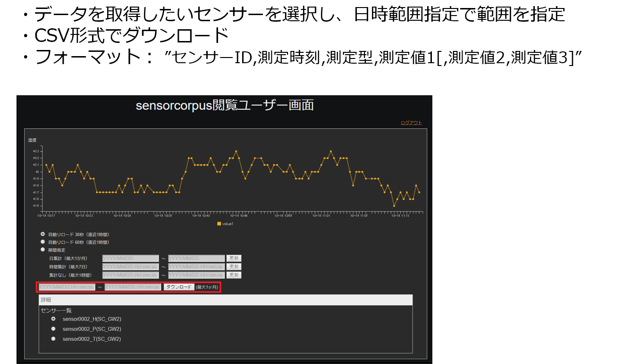Click the 湿度 chart title
Image resolution: width=624 pixels, height=364 pixels.
click(32, 140)
